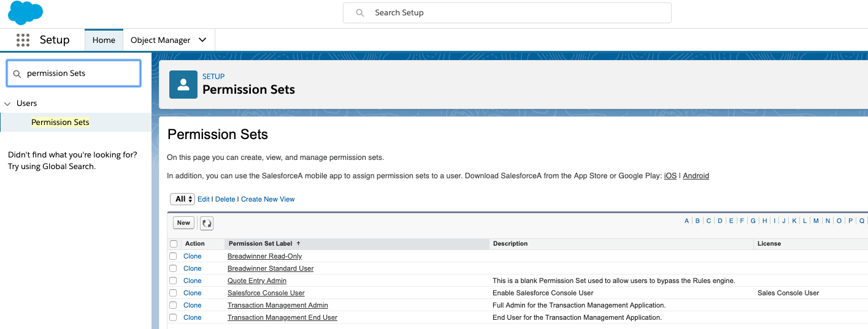Click Create New View link
The width and height of the screenshot is (868, 329).
coord(268,199)
